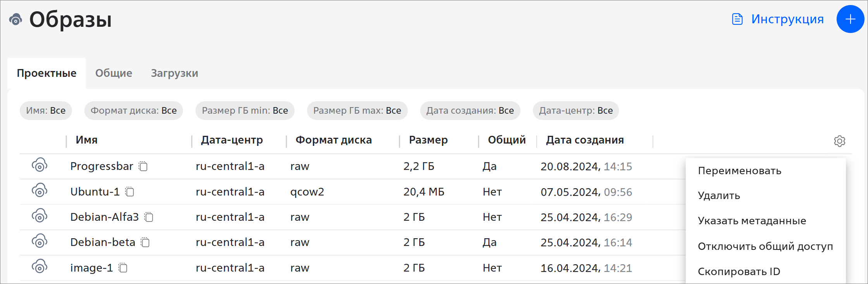This screenshot has width=868, height=284.
Task: Copy the Debian-Alfa3 image name
Action: (x=149, y=217)
